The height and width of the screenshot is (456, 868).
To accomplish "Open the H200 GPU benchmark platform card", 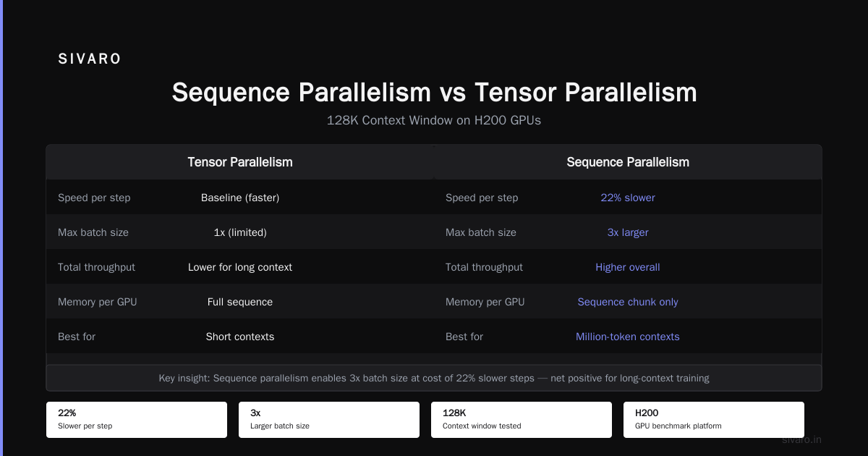I will 714,420.
